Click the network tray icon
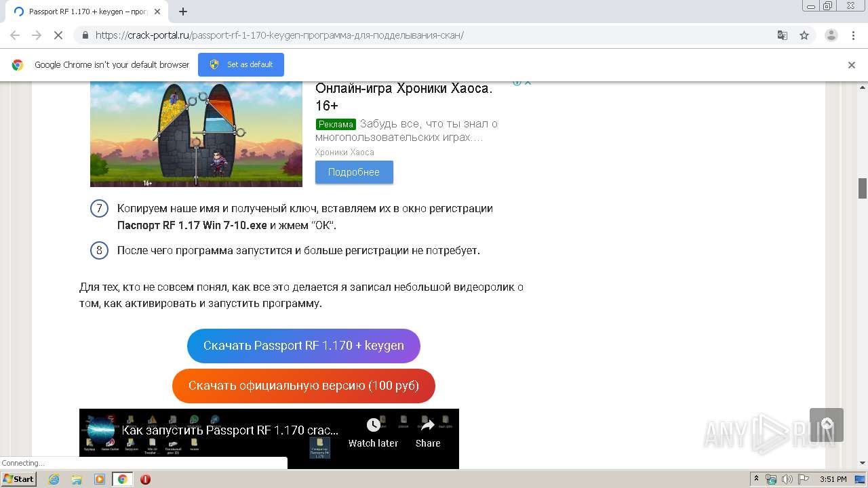868x488 pixels. tap(771, 479)
